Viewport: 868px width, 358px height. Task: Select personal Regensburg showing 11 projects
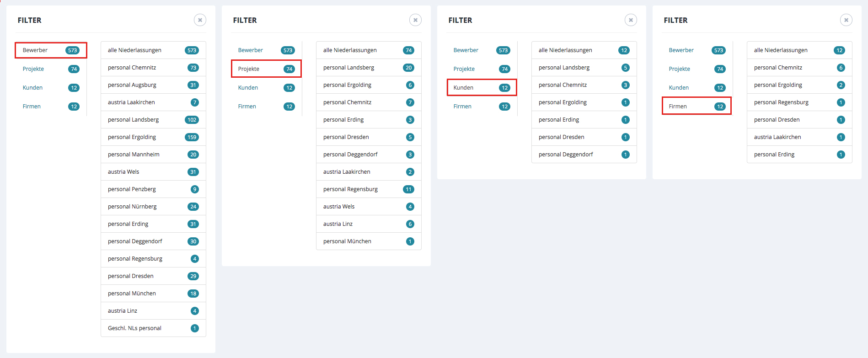coord(369,189)
